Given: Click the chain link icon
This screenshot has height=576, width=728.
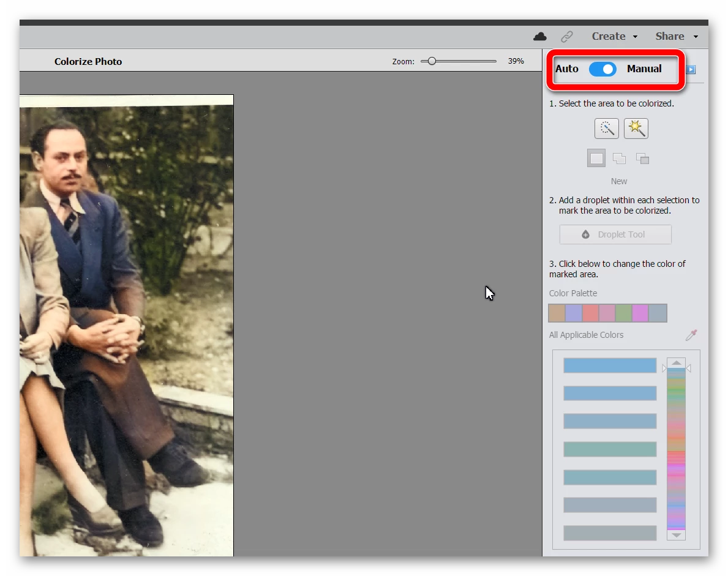Looking at the screenshot, I should click(x=567, y=36).
